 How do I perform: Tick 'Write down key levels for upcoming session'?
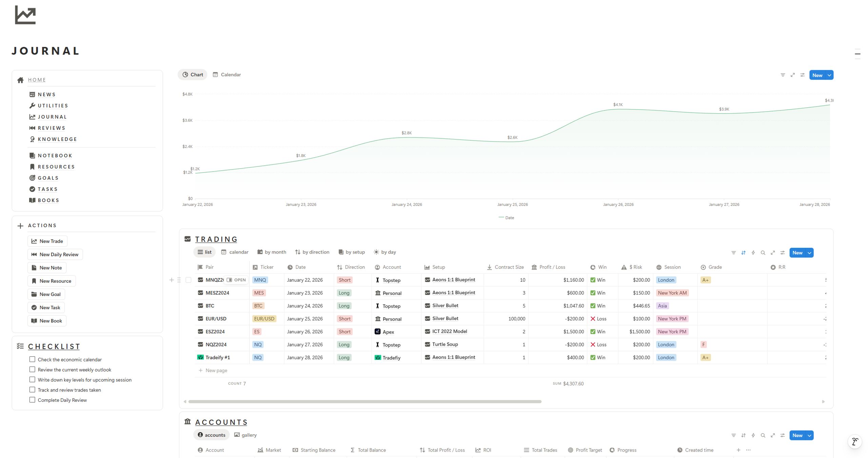(x=32, y=380)
